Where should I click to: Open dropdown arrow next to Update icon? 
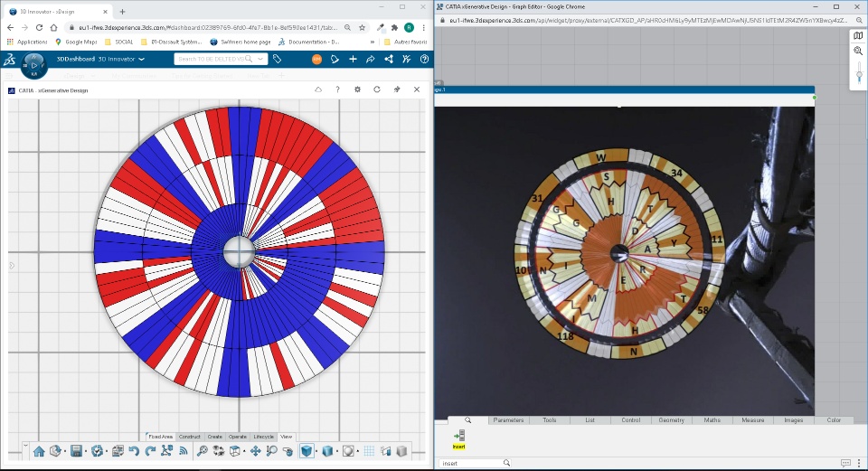(x=107, y=452)
